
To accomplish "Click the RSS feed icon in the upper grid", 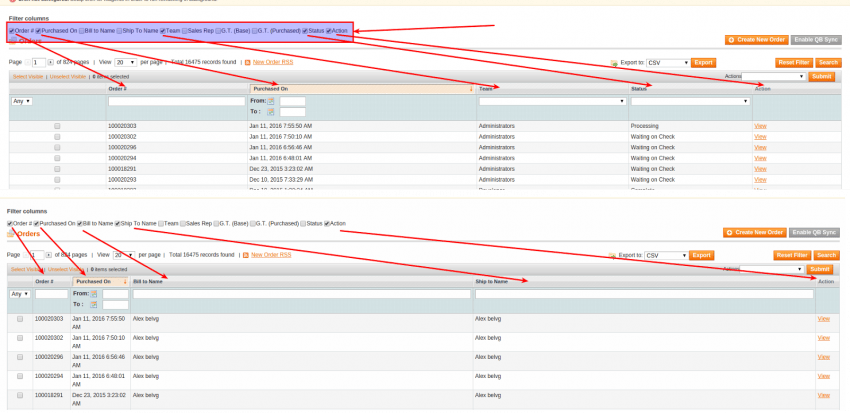I will tap(248, 63).
